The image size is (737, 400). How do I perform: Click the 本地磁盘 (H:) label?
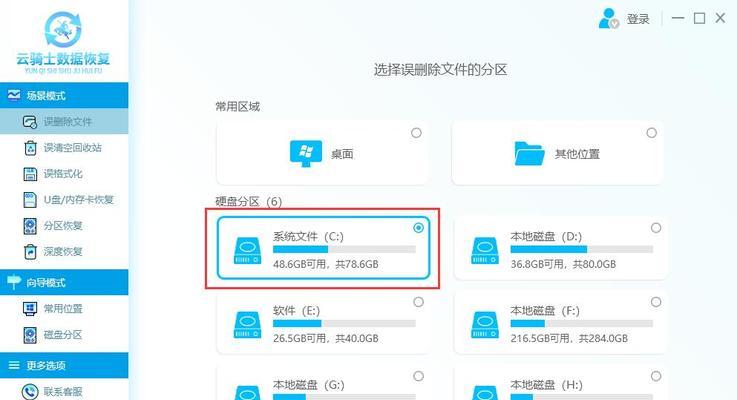(x=547, y=385)
